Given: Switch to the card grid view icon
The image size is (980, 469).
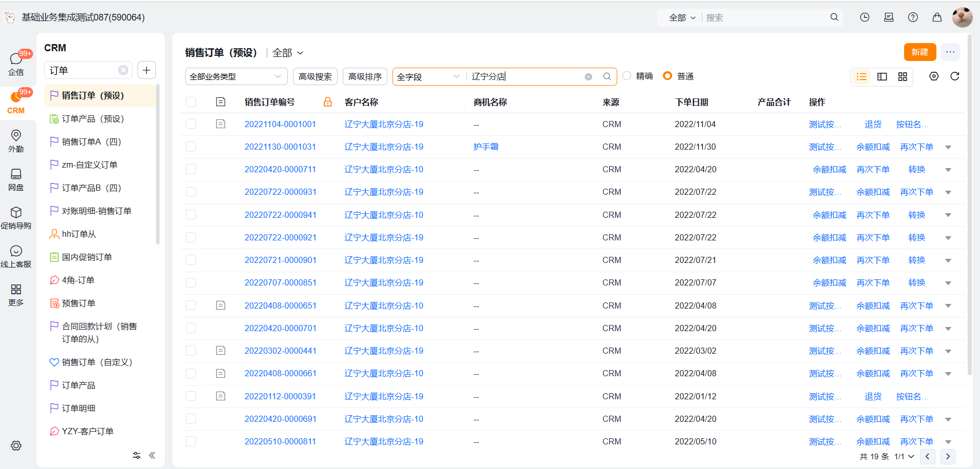Looking at the screenshot, I should click(x=903, y=76).
